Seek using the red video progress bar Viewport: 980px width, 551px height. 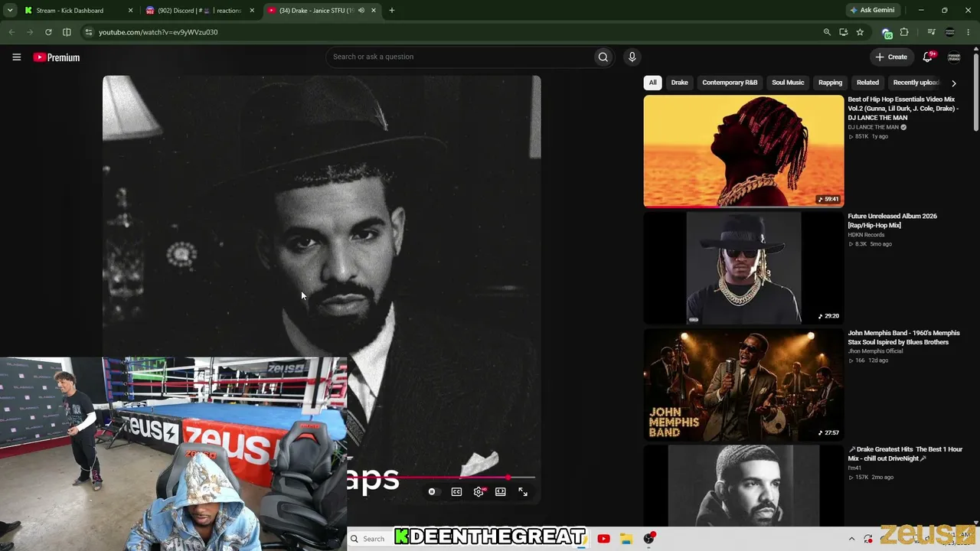pyautogui.click(x=440, y=478)
